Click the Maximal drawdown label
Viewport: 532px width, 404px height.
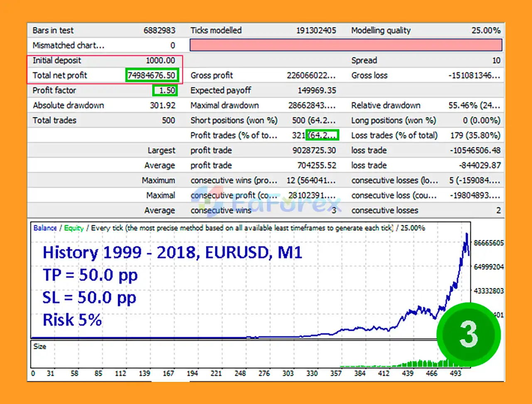click(224, 105)
